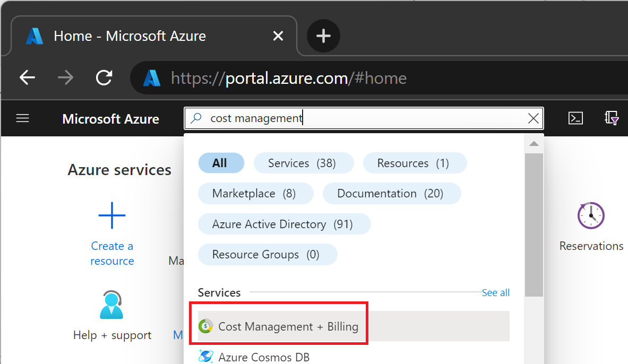This screenshot has height=364, width=628.
Task: Open the portal hamburger menu
Action: [x=22, y=118]
